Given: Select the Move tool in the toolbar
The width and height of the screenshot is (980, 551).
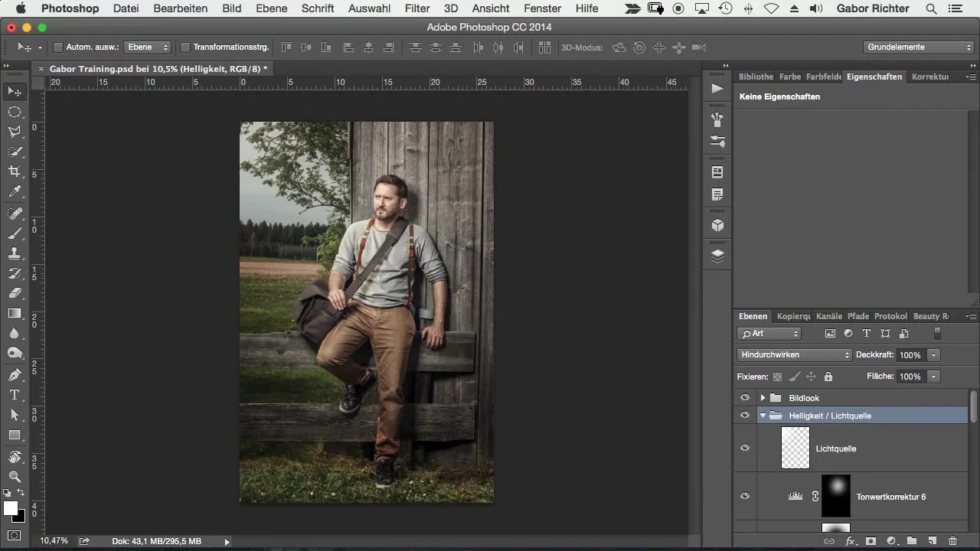Looking at the screenshot, I should [15, 92].
